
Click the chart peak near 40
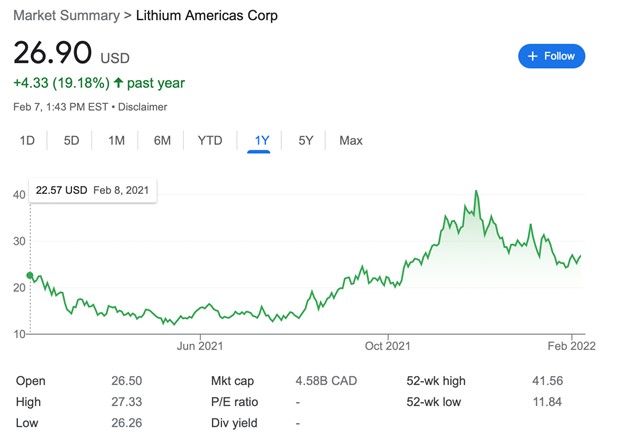[x=477, y=191]
